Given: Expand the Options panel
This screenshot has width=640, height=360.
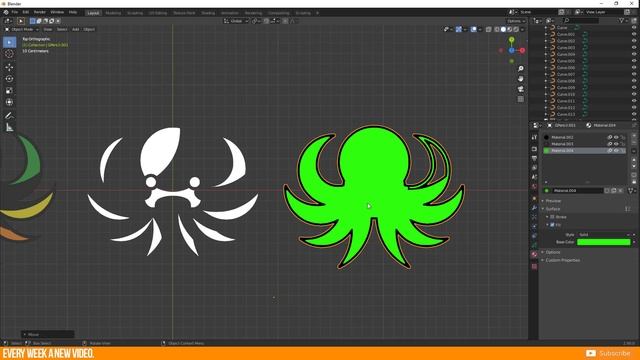Looking at the screenshot, I should point(553,252).
